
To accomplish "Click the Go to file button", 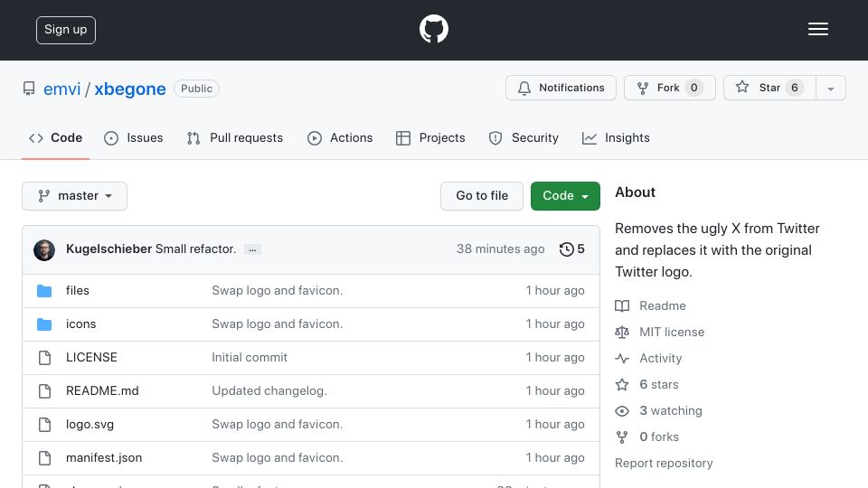I will 482,196.
